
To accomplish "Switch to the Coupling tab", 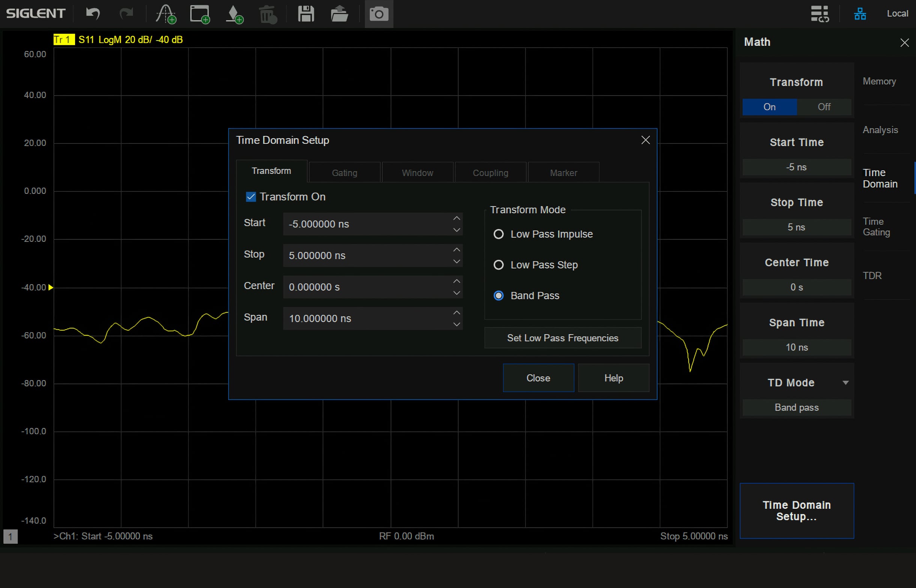I will [x=490, y=173].
